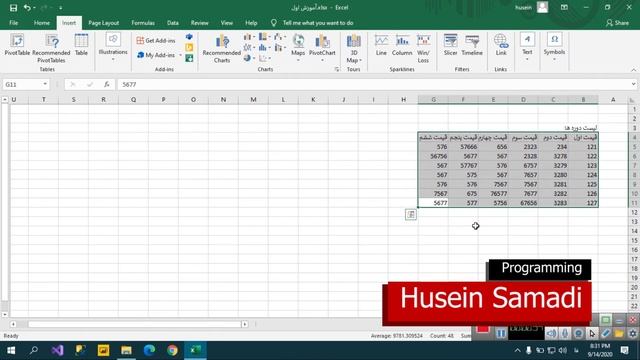Open Recommended Charts

pos(222,48)
